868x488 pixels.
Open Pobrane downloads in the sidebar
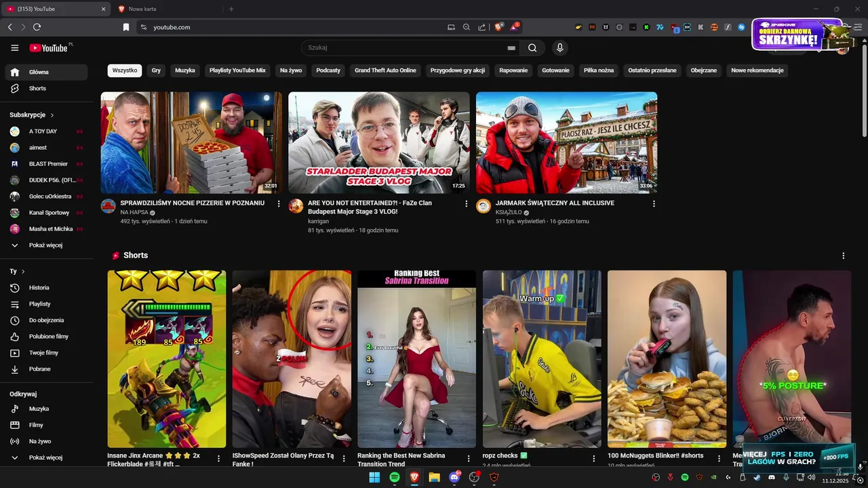tap(46, 369)
